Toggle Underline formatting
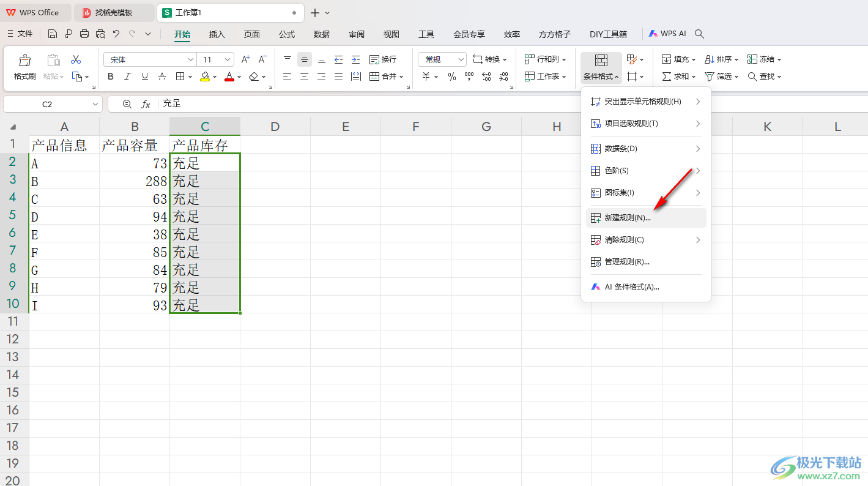 [x=145, y=77]
